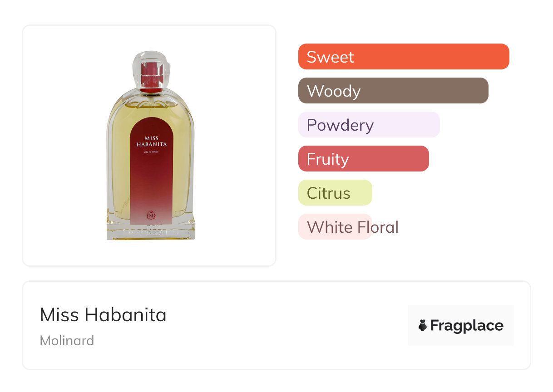Pick the Citrus accord bar
Screen dimensions: 553x392
(335, 193)
